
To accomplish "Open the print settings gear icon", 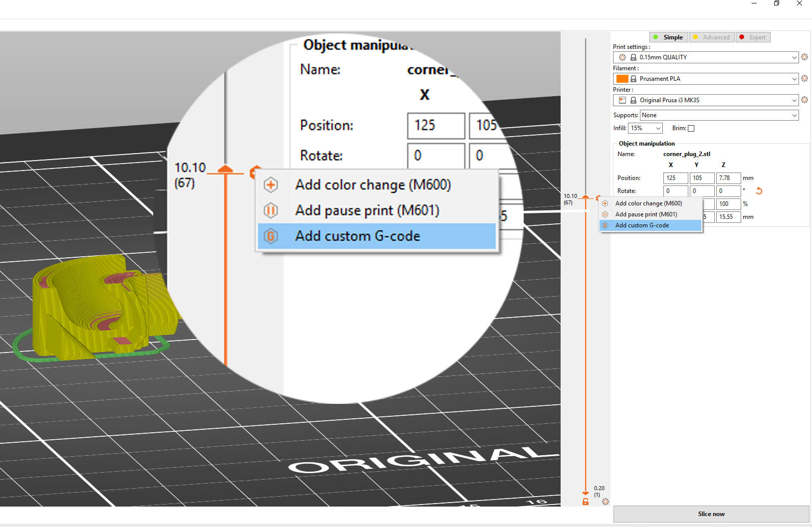I will pos(804,57).
